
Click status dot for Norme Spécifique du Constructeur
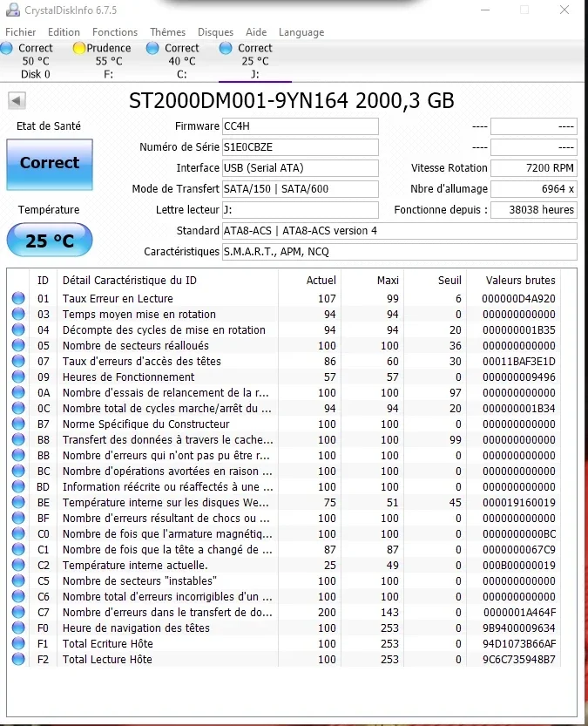pyautogui.click(x=18, y=424)
